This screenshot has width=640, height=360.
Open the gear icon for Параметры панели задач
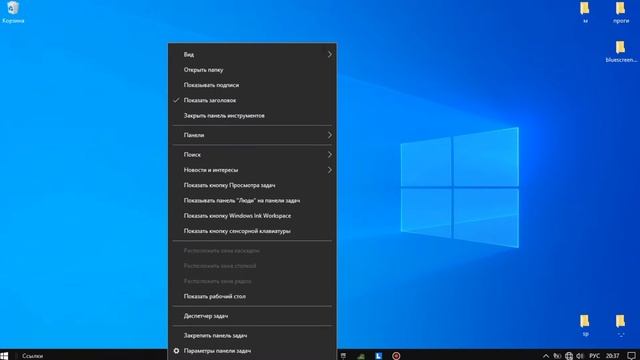tap(176, 351)
